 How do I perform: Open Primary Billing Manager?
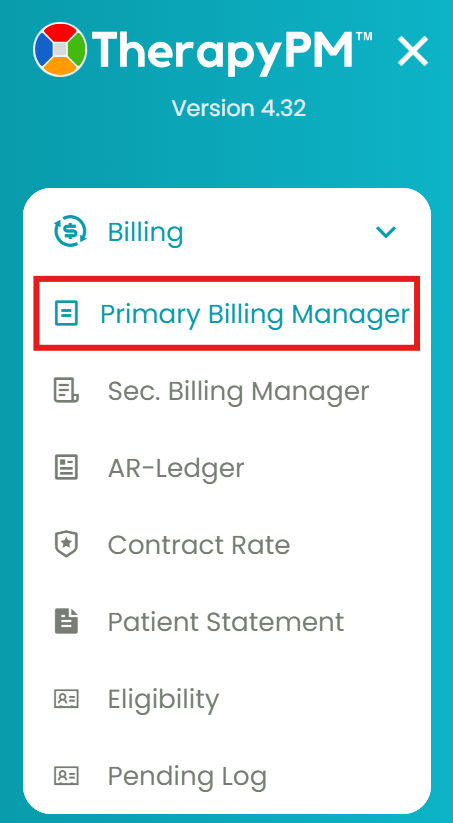tap(227, 314)
